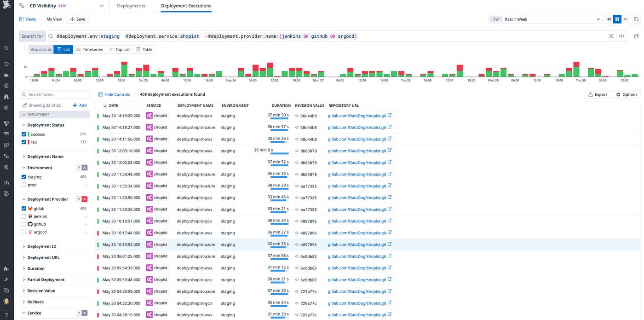
Task: Click the gitlab fox logo icon
Action: click(30, 209)
